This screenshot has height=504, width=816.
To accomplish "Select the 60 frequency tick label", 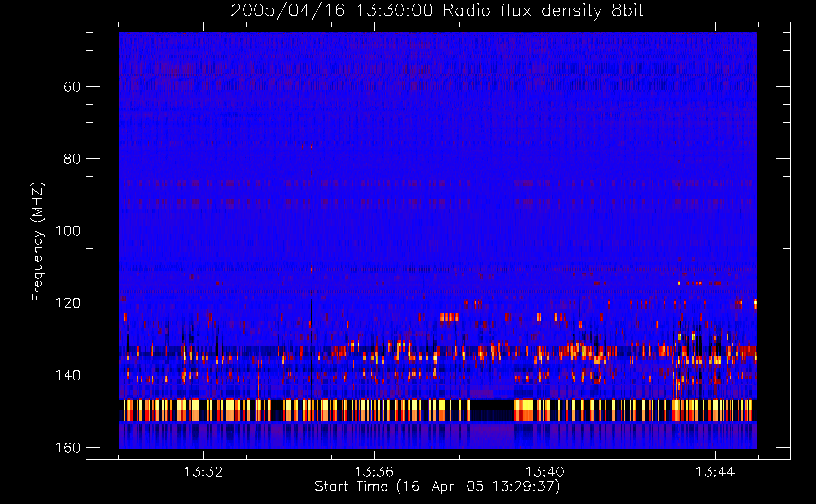I will pyautogui.click(x=72, y=87).
